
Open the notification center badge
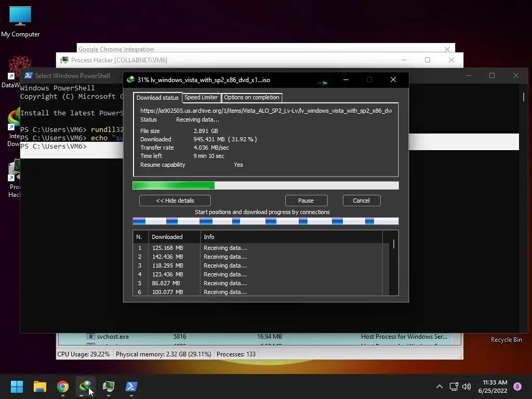point(517,387)
